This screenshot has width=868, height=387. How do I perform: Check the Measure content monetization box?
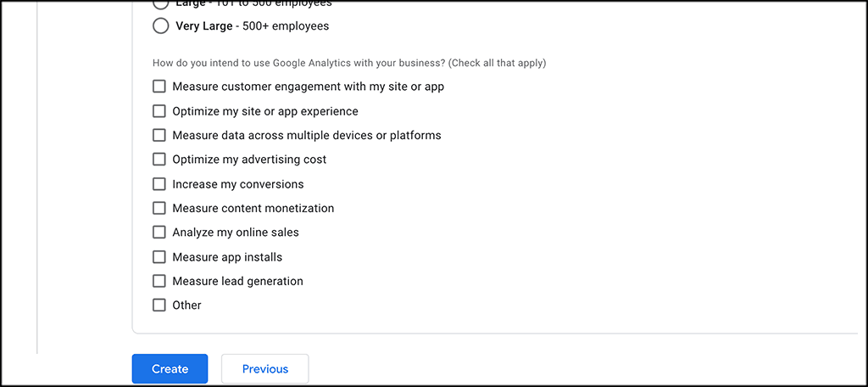point(159,208)
